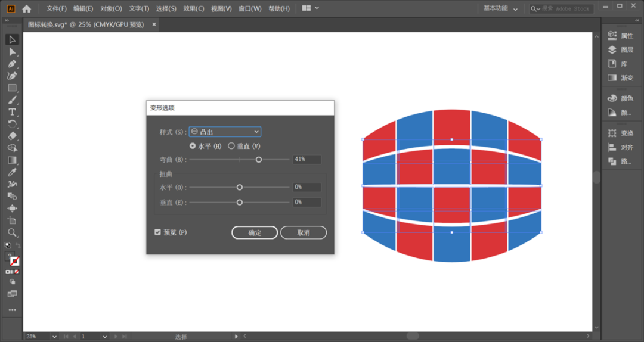Activate the Zoom magnifier tool
The image size is (644, 342).
12,233
